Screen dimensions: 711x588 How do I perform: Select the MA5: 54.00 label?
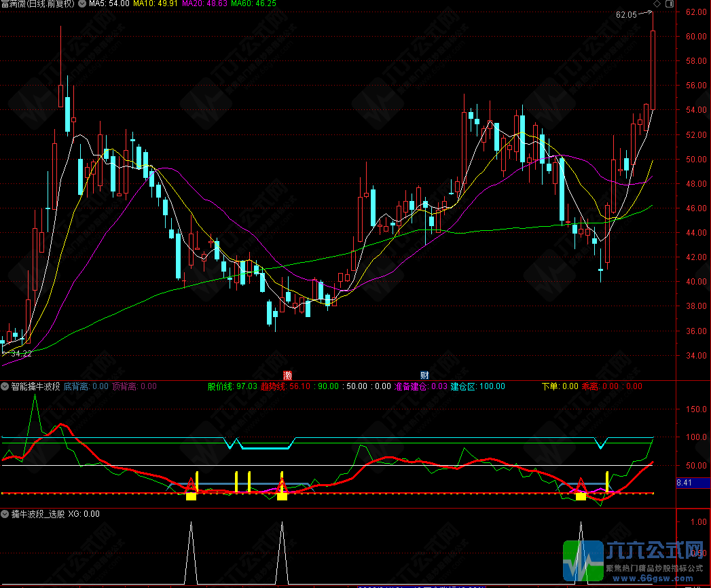pyautogui.click(x=109, y=3)
